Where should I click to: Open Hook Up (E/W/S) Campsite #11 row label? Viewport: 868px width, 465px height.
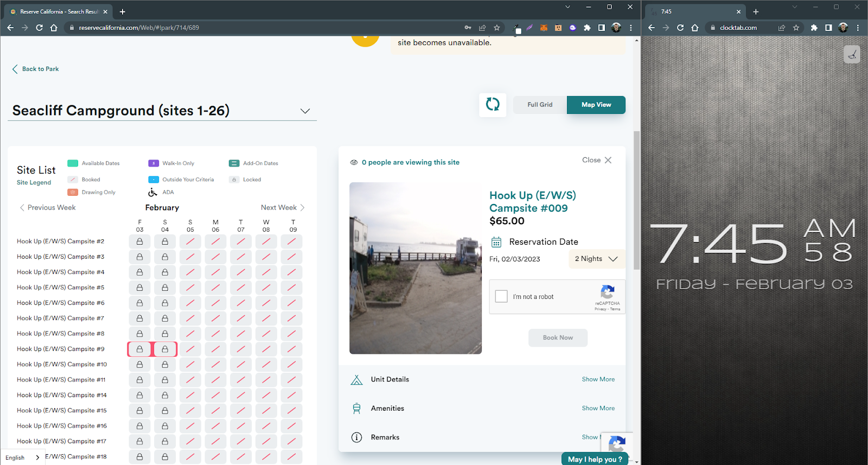click(61, 380)
